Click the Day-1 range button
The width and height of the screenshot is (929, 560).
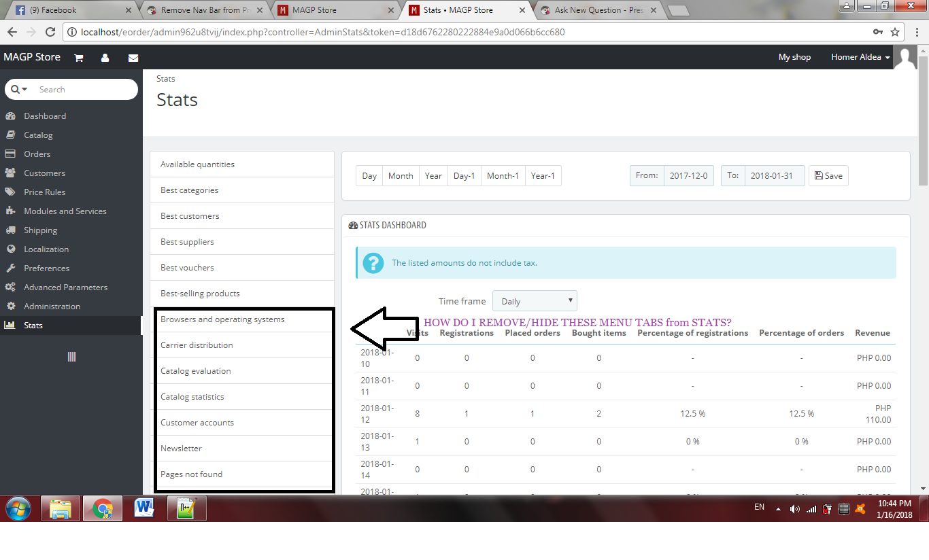(464, 176)
